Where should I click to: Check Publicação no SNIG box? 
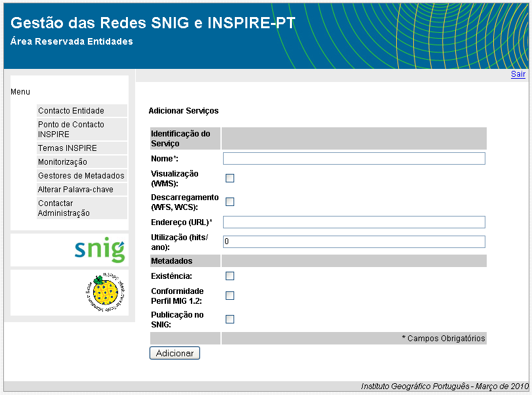coord(230,320)
